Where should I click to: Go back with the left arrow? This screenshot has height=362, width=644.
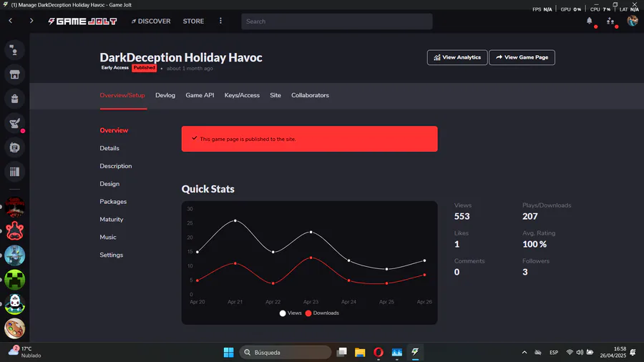coord(11,21)
